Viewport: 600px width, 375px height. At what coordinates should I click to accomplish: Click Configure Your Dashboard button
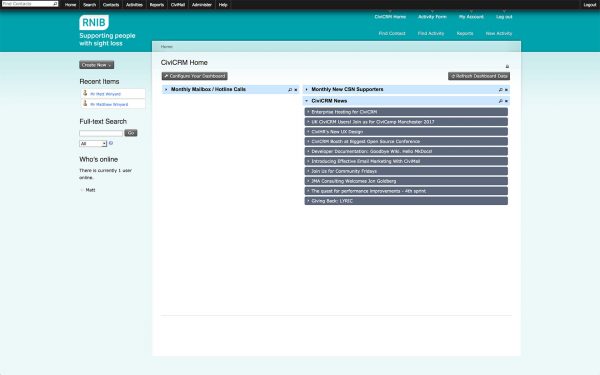(194, 76)
